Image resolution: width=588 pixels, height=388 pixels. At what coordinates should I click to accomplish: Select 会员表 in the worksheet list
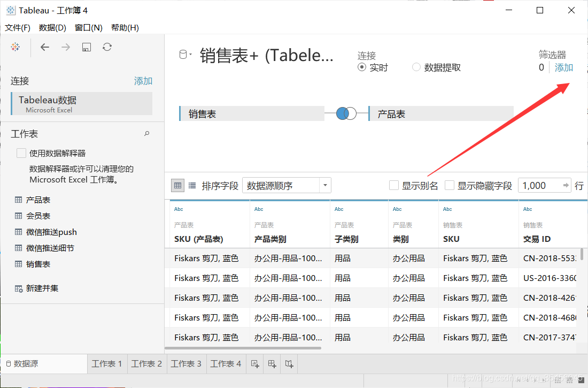click(38, 216)
